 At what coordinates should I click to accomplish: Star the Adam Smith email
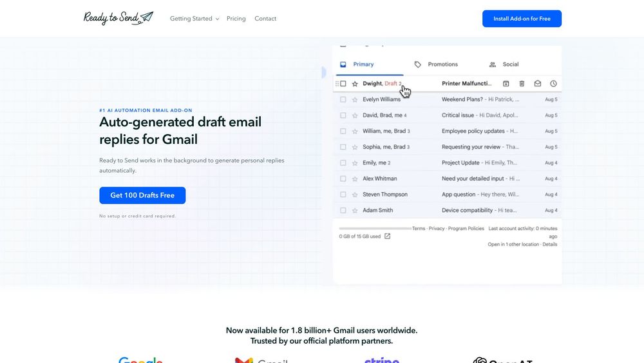pos(355,210)
